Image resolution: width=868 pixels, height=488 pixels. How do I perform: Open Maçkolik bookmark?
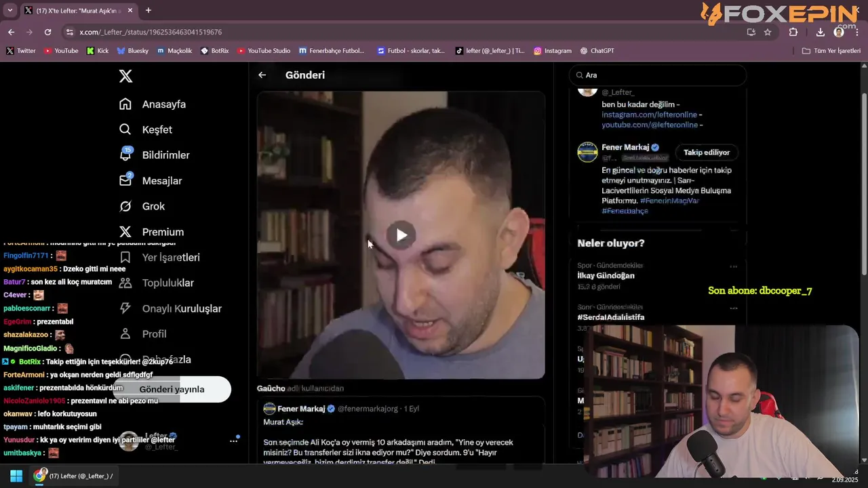click(174, 51)
